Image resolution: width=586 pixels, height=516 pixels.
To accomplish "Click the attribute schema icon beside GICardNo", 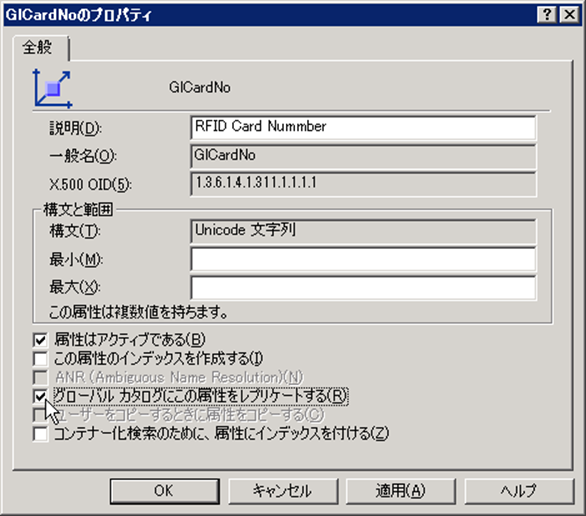I will point(52,89).
